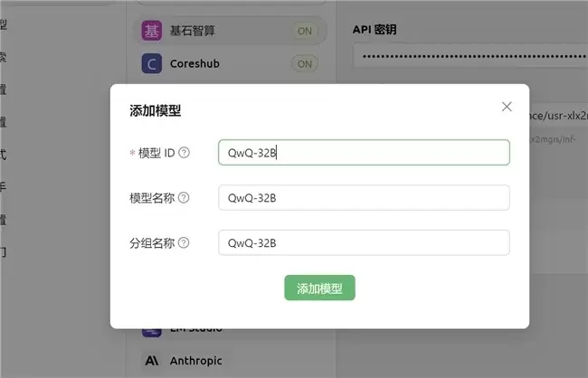The image size is (588, 378).
Task: Click the Coreshub provider logo icon
Action: click(152, 64)
